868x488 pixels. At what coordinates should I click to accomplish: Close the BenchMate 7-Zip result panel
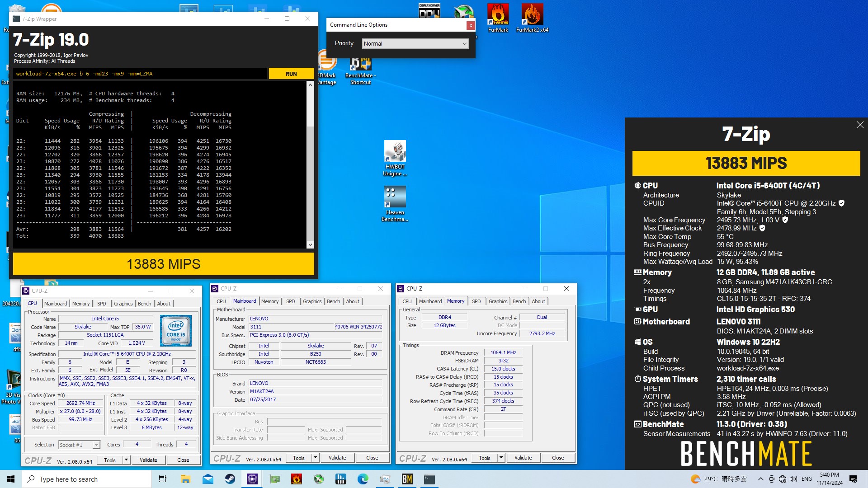click(860, 125)
